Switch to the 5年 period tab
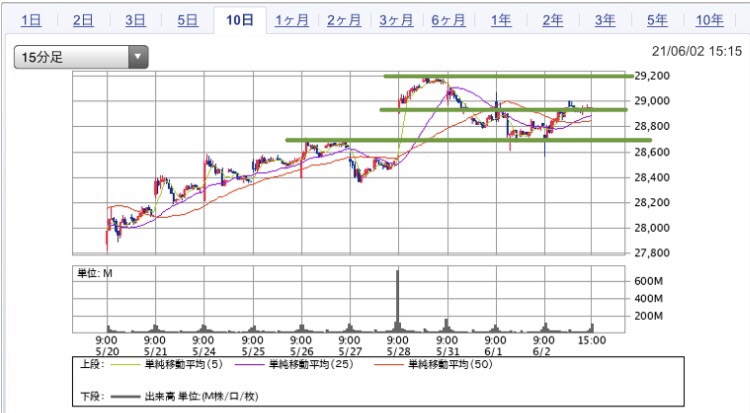The width and height of the screenshot is (750, 413). 657,21
